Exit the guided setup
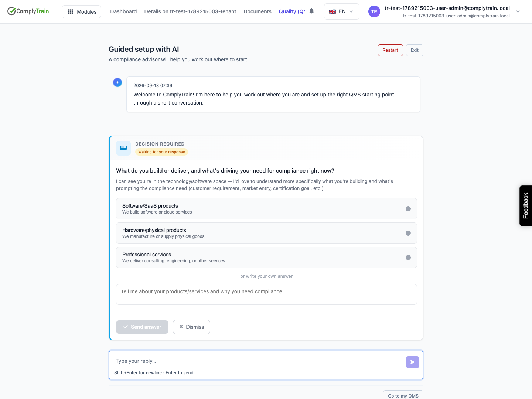This screenshot has width=532, height=399. point(415,50)
